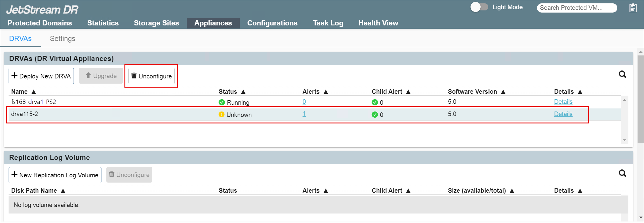The height and width of the screenshot is (223, 644).
Task: Click green child alert icon for fs168-drva1-PS2
Action: tap(375, 102)
